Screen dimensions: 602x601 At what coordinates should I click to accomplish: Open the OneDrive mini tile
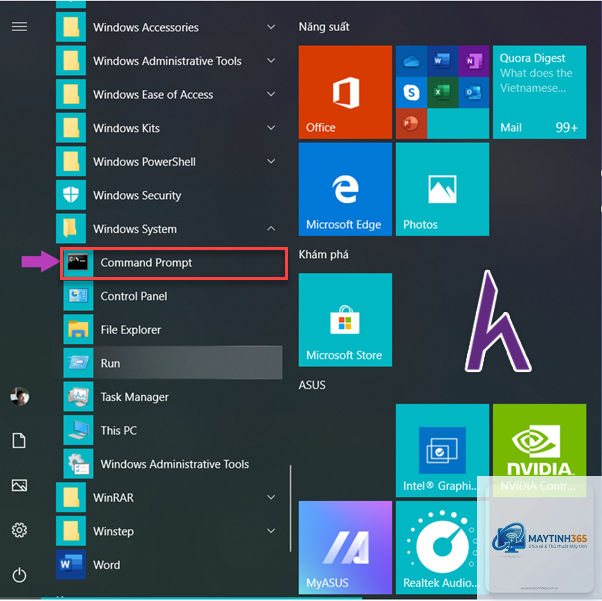pos(411,61)
